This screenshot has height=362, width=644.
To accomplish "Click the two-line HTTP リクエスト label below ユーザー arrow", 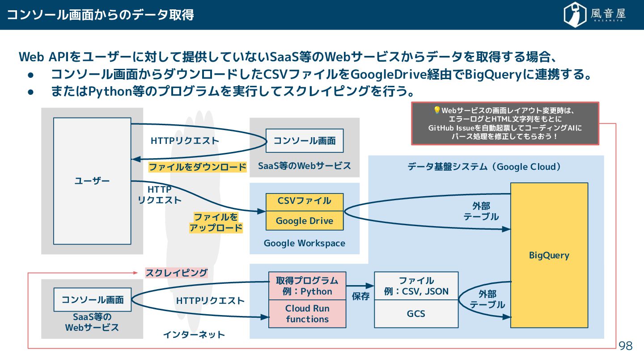I will (x=160, y=195).
